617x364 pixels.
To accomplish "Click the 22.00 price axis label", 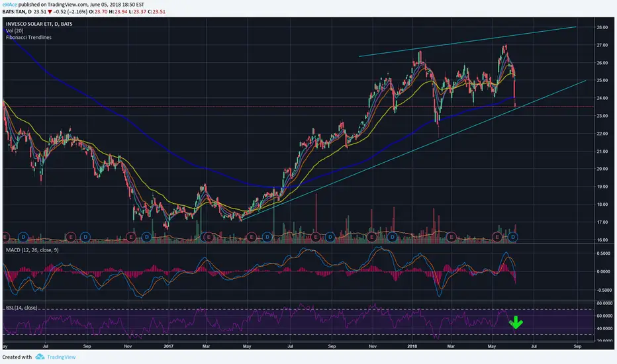I will pos(602,134).
